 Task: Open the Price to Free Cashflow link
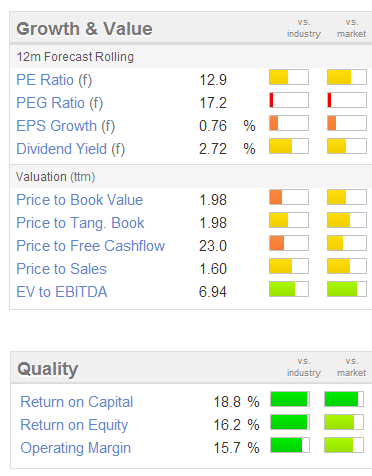tap(91, 246)
